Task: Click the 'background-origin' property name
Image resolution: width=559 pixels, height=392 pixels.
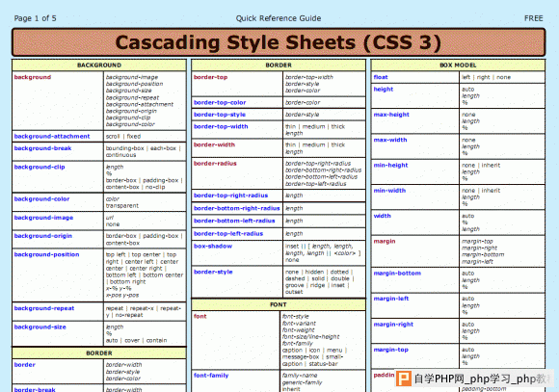Action: pyautogui.click(x=43, y=236)
